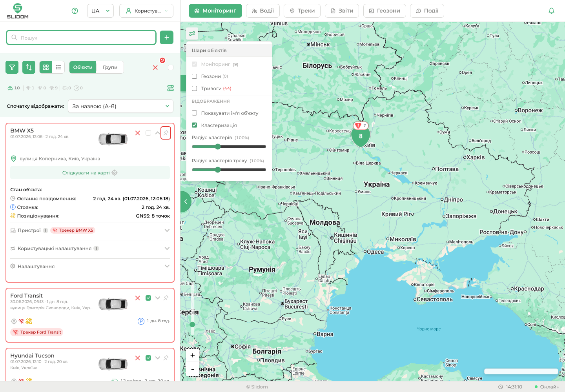Click the red X on BMW X5 card

pyautogui.click(x=138, y=133)
